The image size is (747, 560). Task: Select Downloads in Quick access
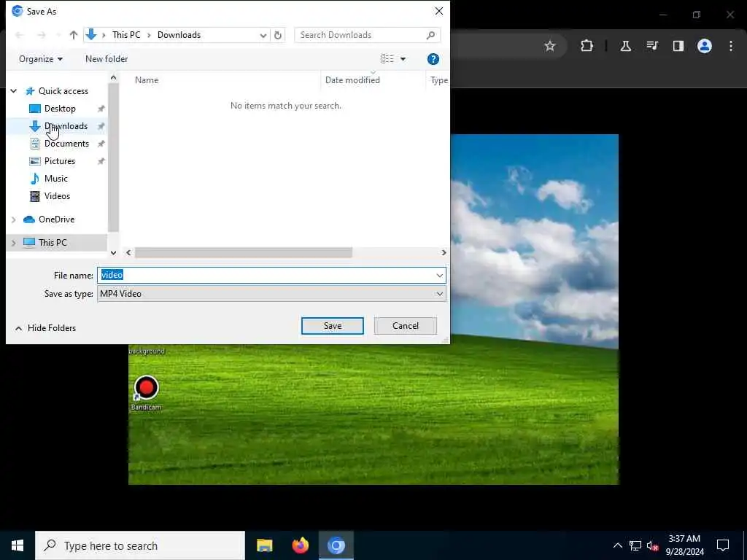(66, 126)
